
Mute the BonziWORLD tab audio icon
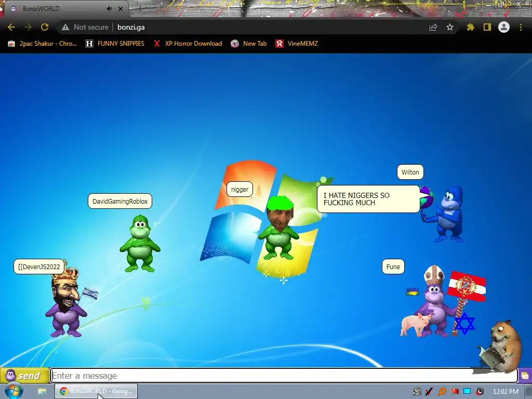[x=109, y=8]
